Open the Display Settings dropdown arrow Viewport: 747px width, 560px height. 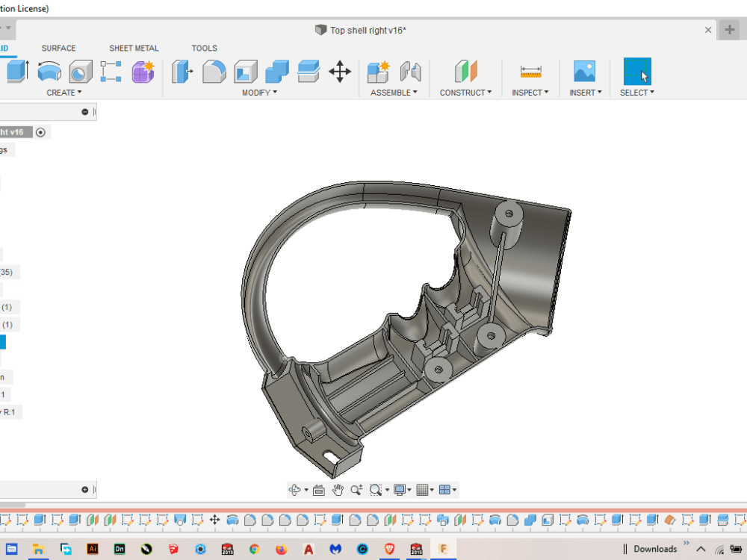point(409,490)
